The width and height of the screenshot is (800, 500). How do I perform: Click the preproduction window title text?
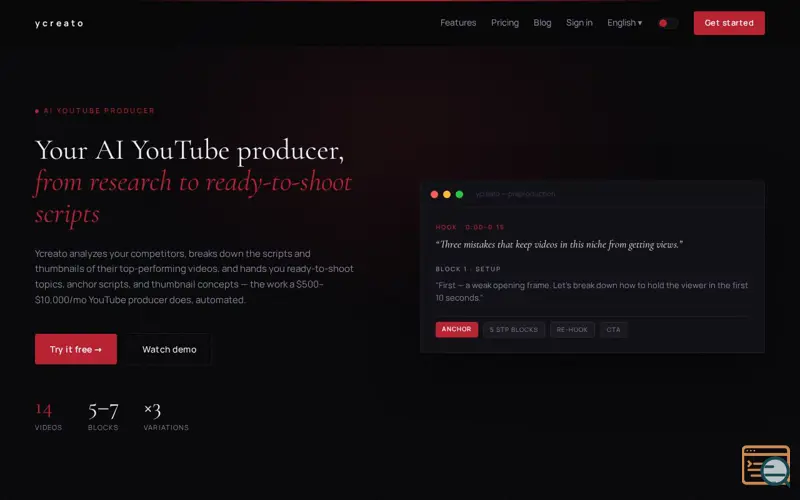point(515,194)
